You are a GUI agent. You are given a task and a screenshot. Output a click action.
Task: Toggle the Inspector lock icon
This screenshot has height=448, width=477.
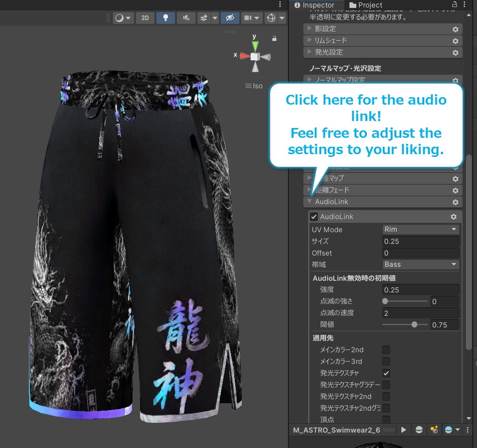pyautogui.click(x=455, y=5)
